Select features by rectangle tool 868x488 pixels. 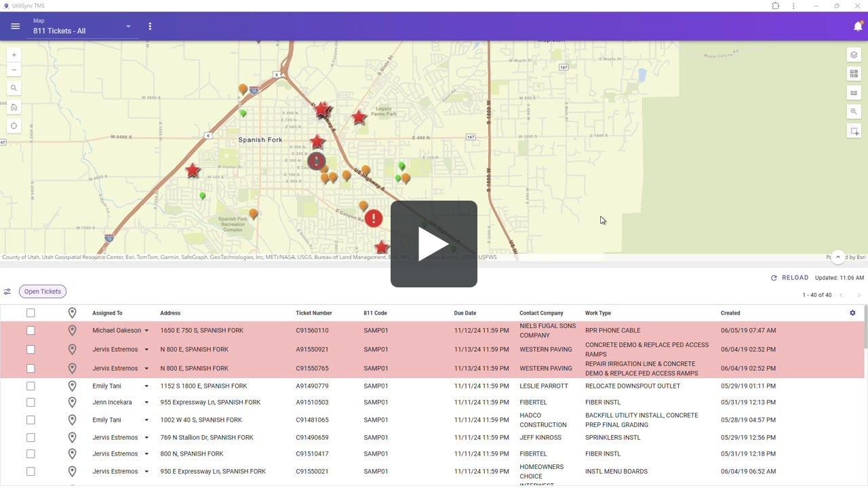click(x=854, y=131)
